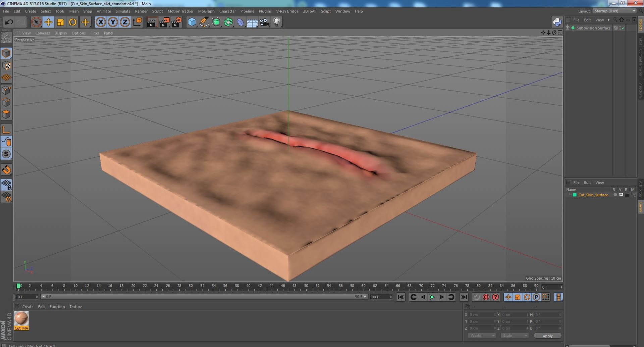Open viewport Cameras menu
Image resolution: width=644 pixels, height=347 pixels.
point(43,33)
